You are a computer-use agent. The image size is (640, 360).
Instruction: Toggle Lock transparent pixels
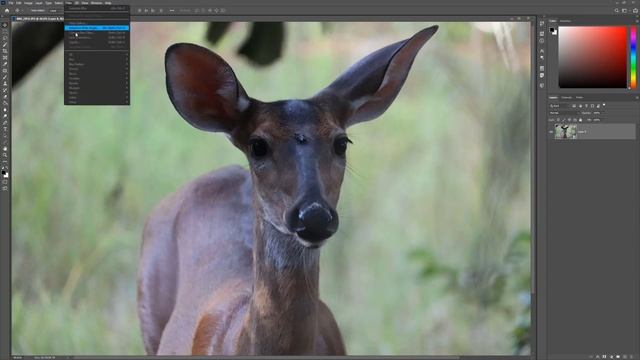(558, 120)
